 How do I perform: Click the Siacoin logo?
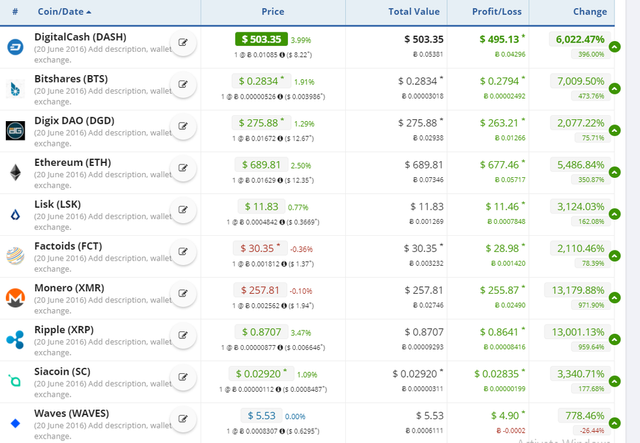[15, 381]
